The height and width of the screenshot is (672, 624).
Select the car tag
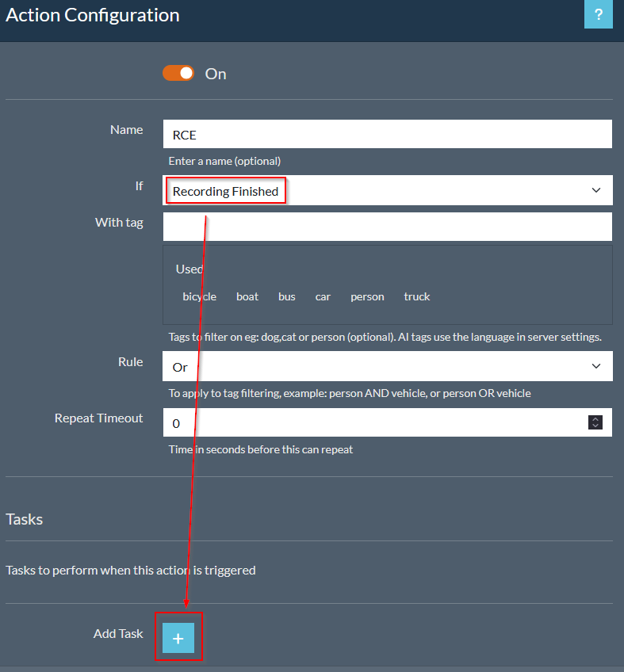[x=323, y=296]
